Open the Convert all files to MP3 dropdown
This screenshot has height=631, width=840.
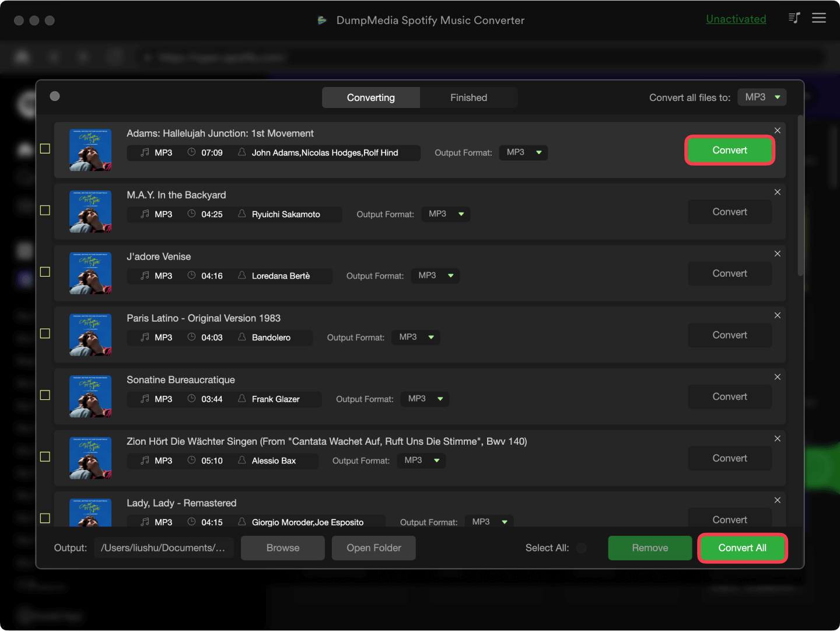762,97
